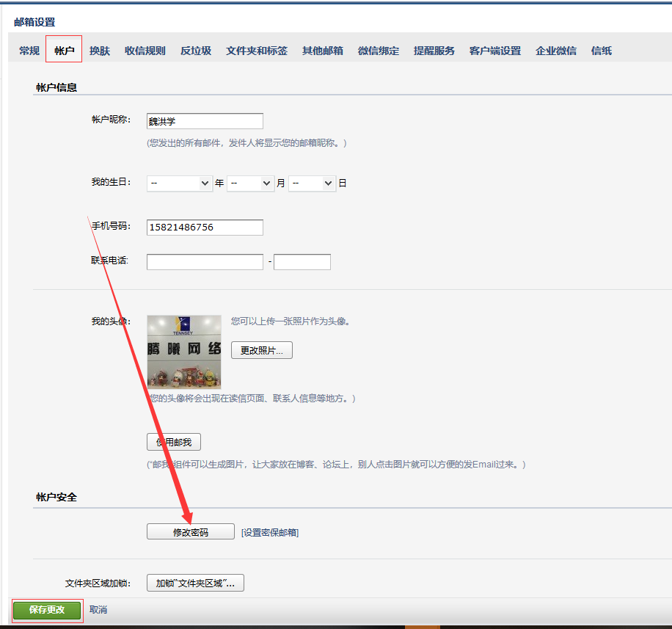Image resolution: width=672 pixels, height=629 pixels.
Task: Select the 信纸 tab
Action: 601,51
